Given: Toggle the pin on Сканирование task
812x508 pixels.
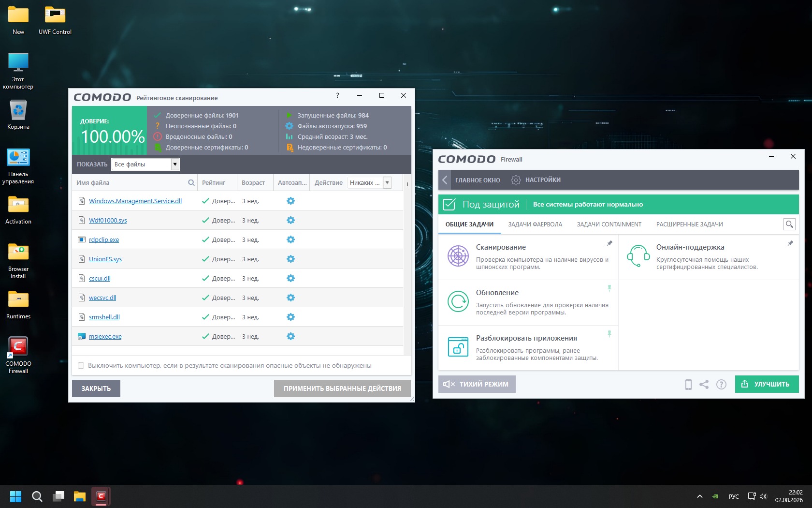Looking at the screenshot, I should (x=609, y=243).
